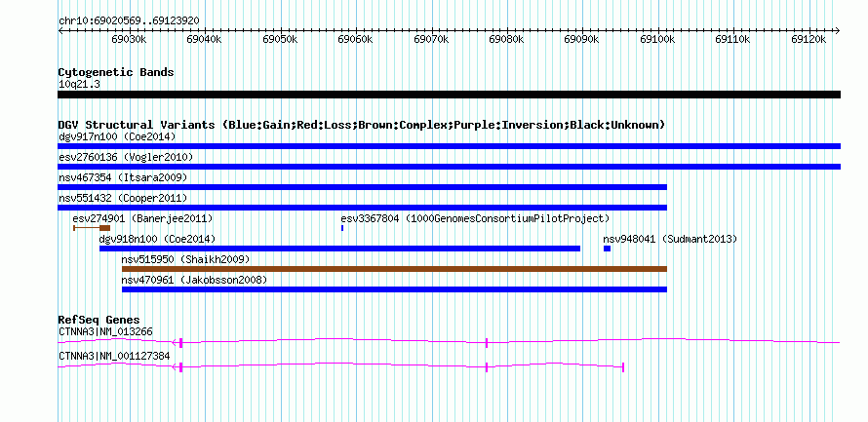This screenshot has height=422, width=868.
Task: Click the 69030k ruler tick label
Action: 129,39
